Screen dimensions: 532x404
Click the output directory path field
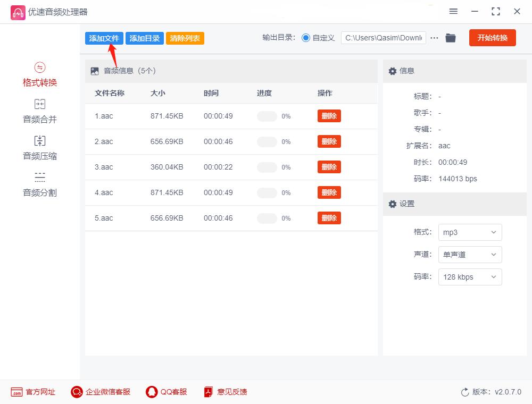[383, 38]
